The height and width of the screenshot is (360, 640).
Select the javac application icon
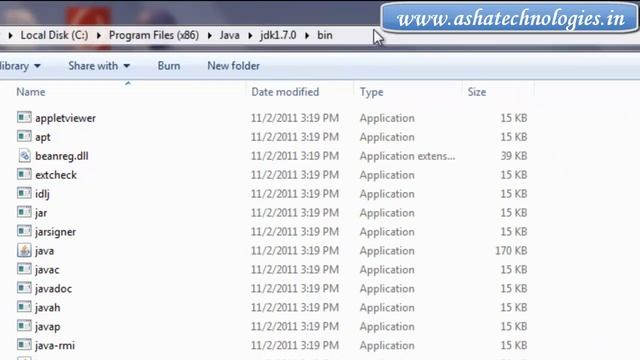tap(24, 269)
